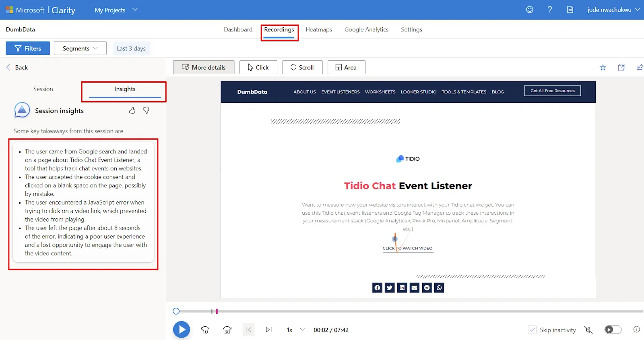Click the playback progress slider handle
The width and height of the screenshot is (644, 340).
(176, 311)
